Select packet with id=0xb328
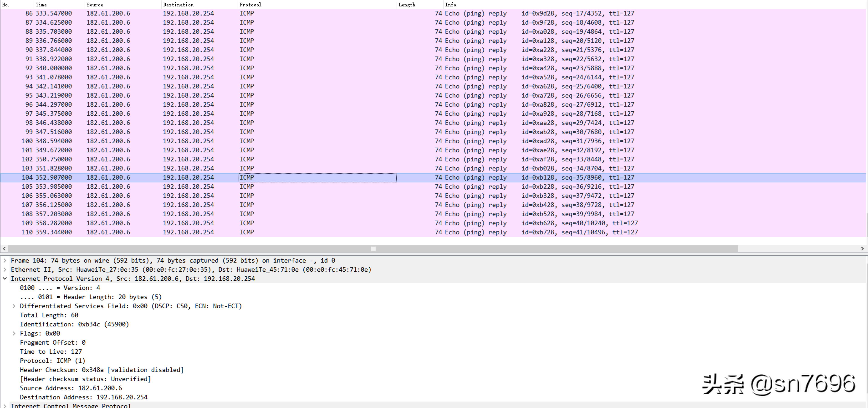The image size is (868, 408). (x=433, y=196)
